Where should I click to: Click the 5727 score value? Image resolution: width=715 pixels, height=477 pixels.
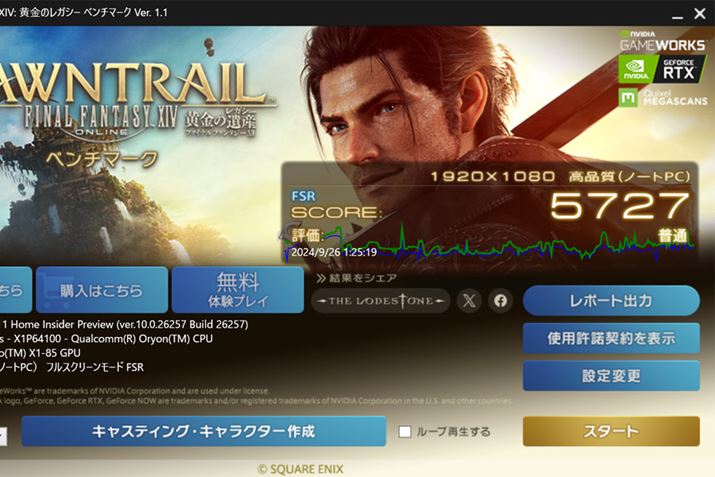[x=619, y=206]
